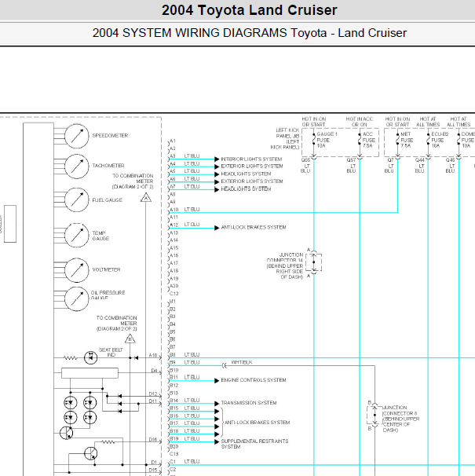Click the Q44 connector label
The height and width of the screenshot is (476, 475).
coord(420,160)
